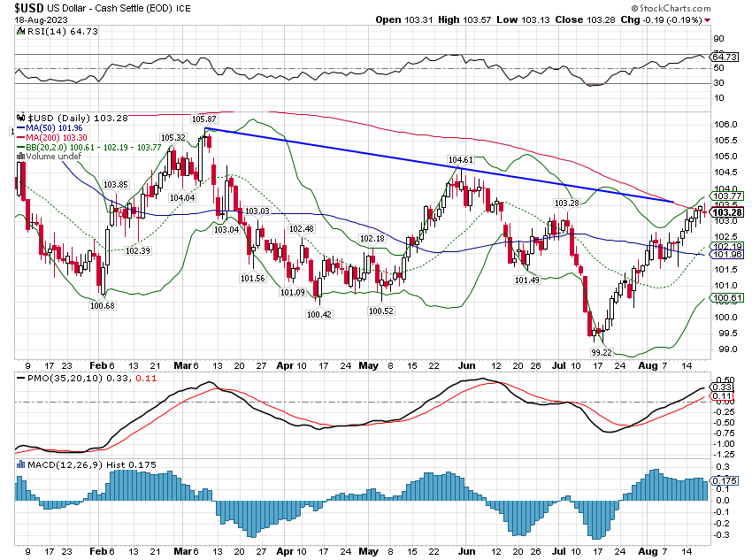Select the bar icon next to Volume undef
752x560 pixels.
coord(20,157)
